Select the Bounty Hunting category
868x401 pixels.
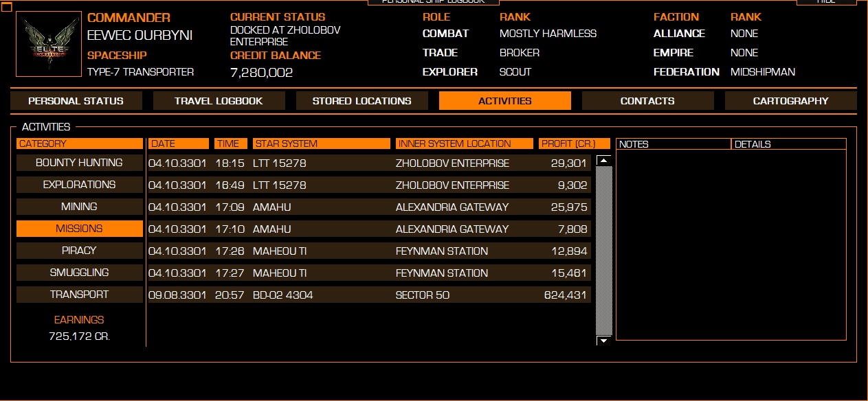(x=80, y=163)
